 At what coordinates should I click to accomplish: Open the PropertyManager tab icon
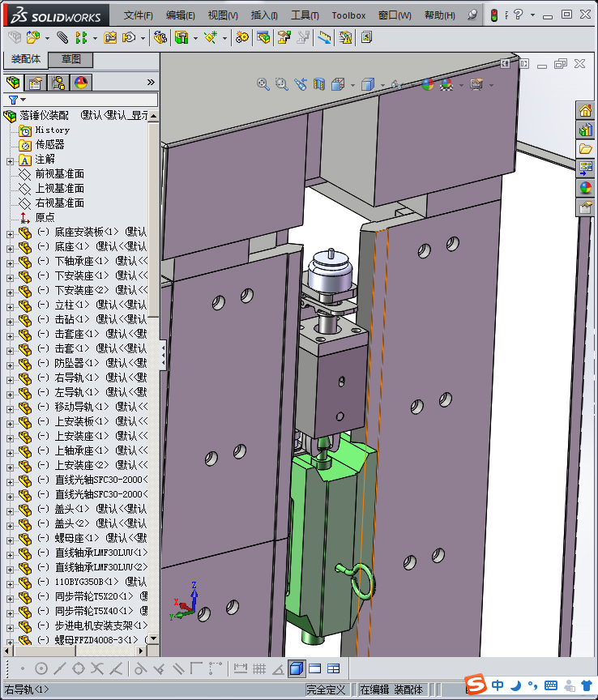pyautogui.click(x=36, y=83)
